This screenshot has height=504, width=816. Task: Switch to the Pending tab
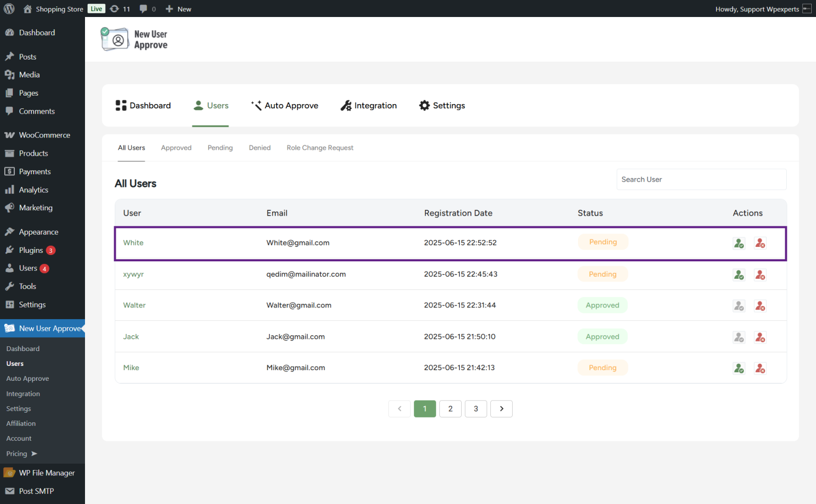pyautogui.click(x=220, y=148)
